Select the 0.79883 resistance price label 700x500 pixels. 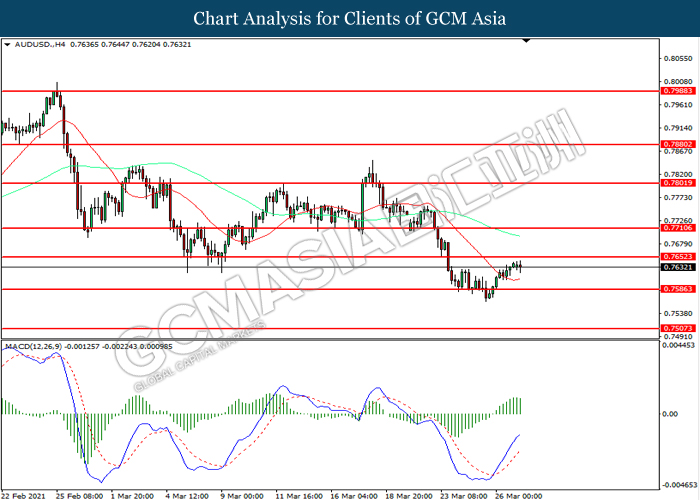click(x=678, y=91)
